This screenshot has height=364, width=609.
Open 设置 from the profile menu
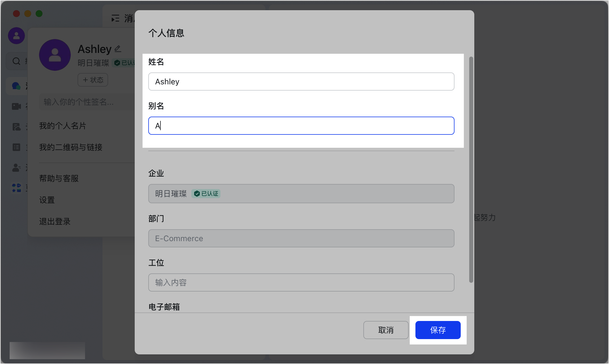click(x=47, y=200)
